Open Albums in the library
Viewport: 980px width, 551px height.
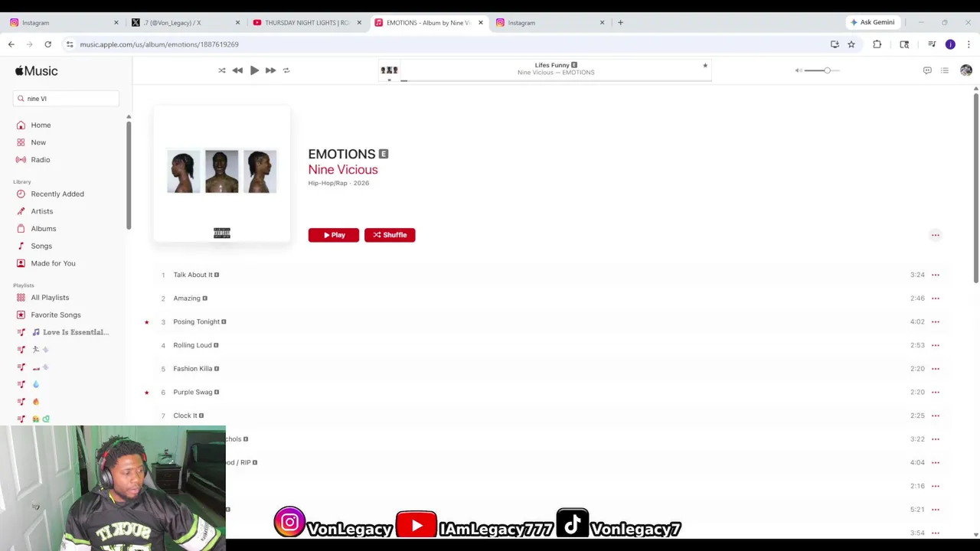(x=44, y=229)
